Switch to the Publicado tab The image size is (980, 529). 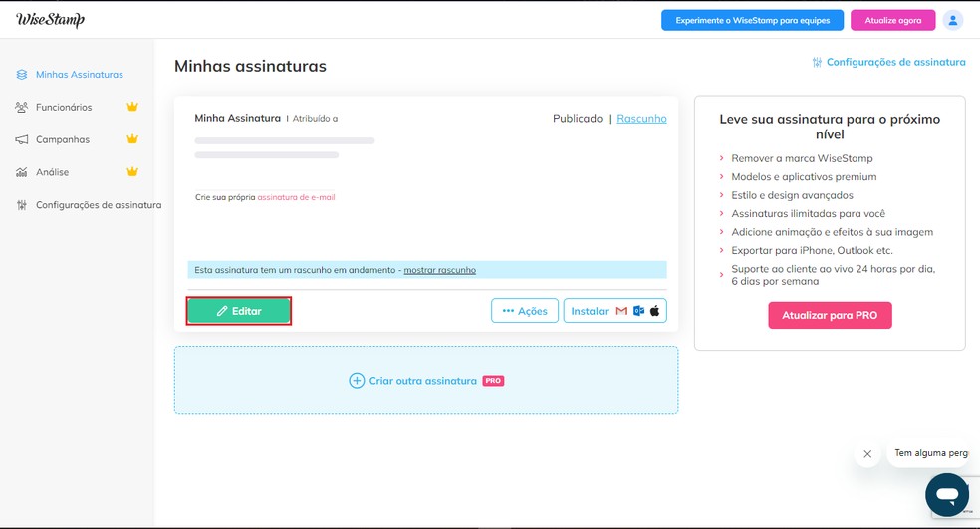click(578, 119)
